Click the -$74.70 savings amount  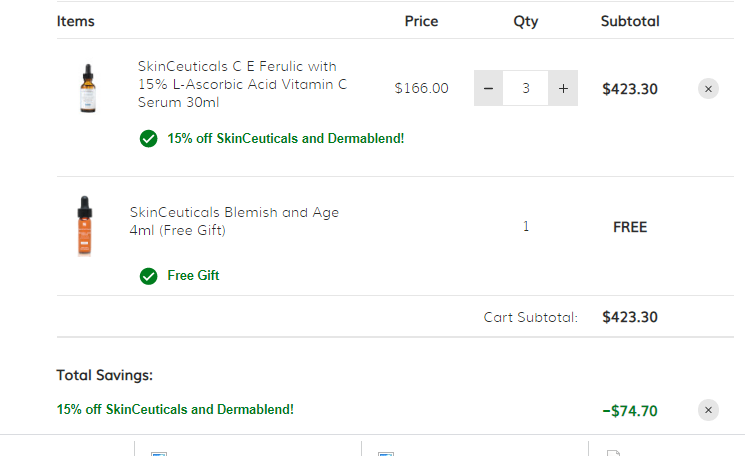[x=630, y=410]
